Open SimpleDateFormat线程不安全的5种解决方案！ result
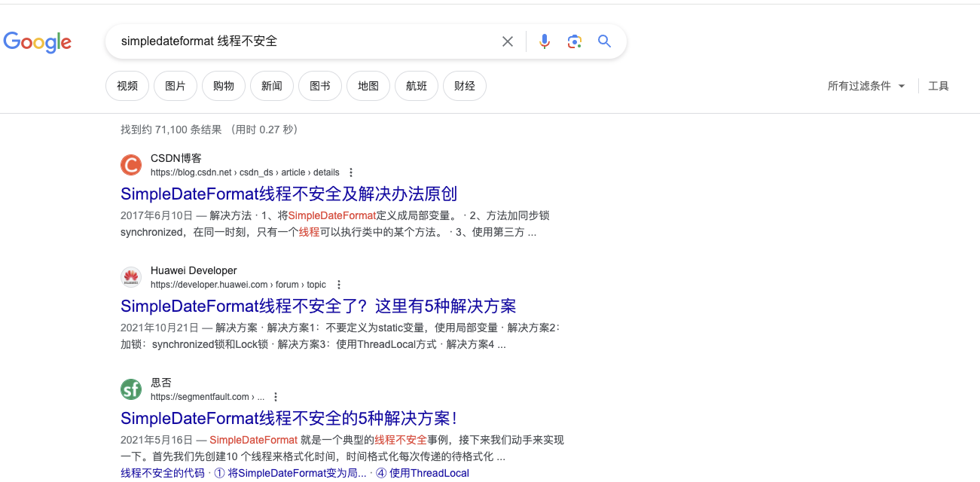The image size is (980, 482). tap(289, 418)
